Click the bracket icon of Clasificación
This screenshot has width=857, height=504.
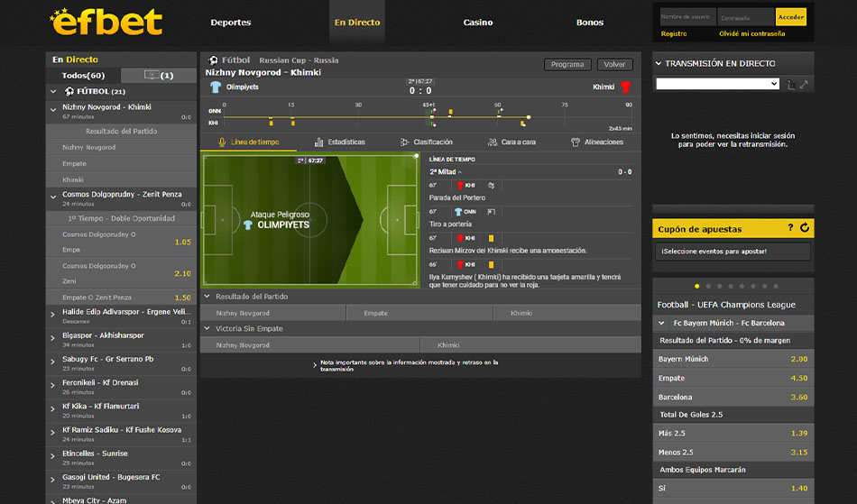[404, 142]
